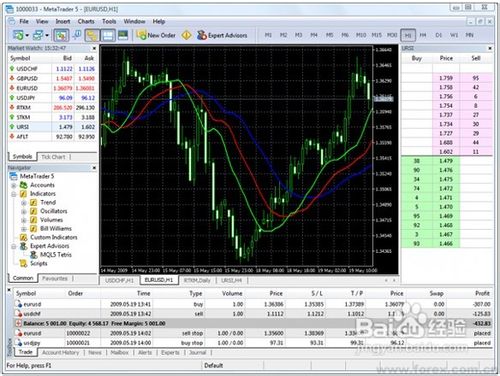Open the Insert menu
500x376 pixels.
pyautogui.click(x=63, y=21)
